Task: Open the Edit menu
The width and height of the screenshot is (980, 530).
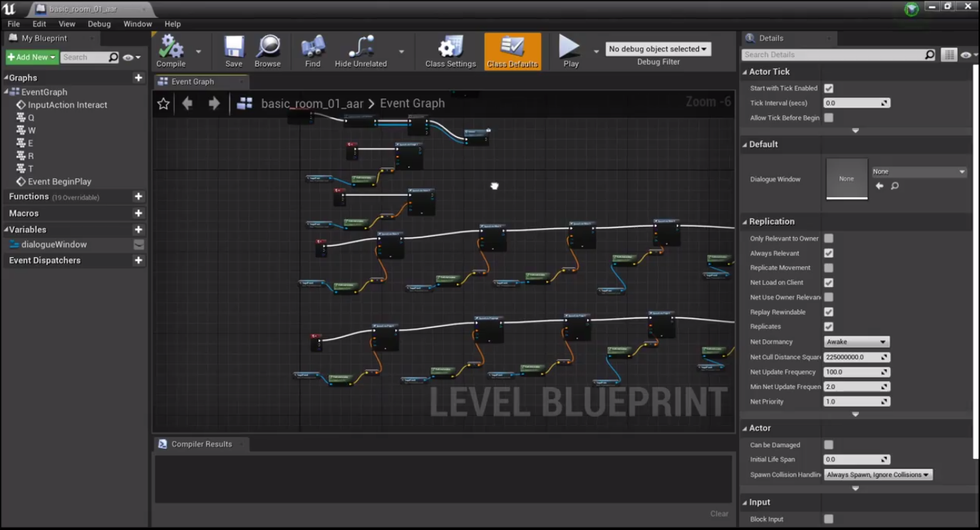Action: [x=39, y=24]
